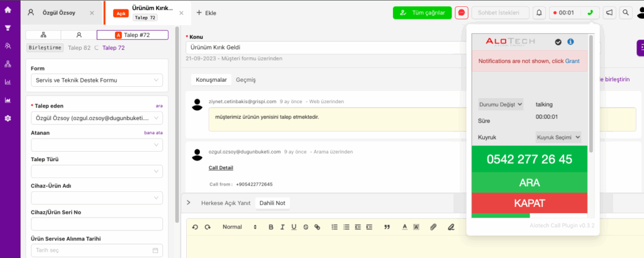
Task: Click the Talep 82 merge link
Action: point(79,48)
